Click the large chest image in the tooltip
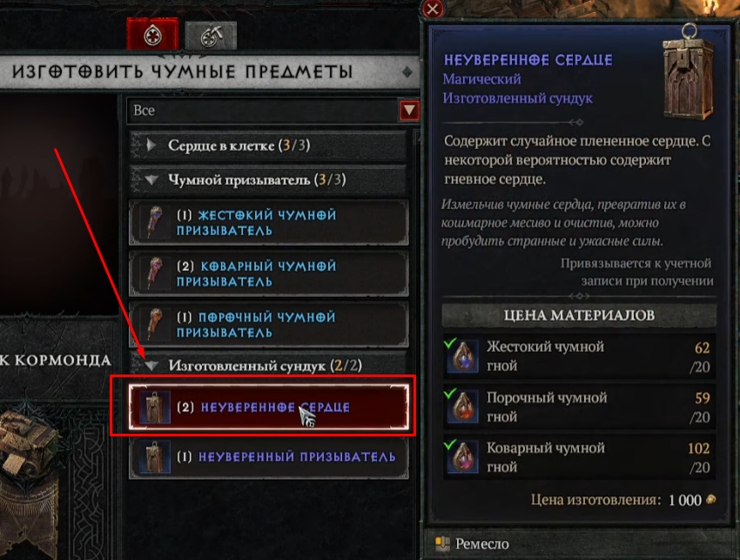 coord(689,71)
